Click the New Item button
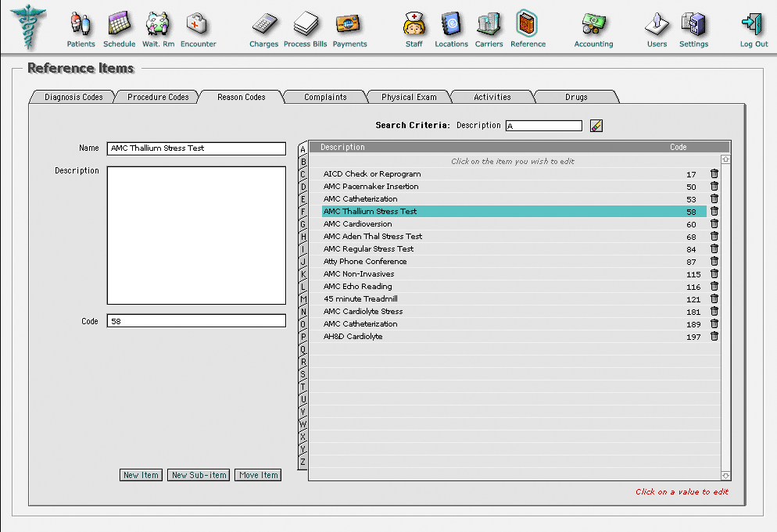This screenshot has height=532, width=777. [x=141, y=475]
